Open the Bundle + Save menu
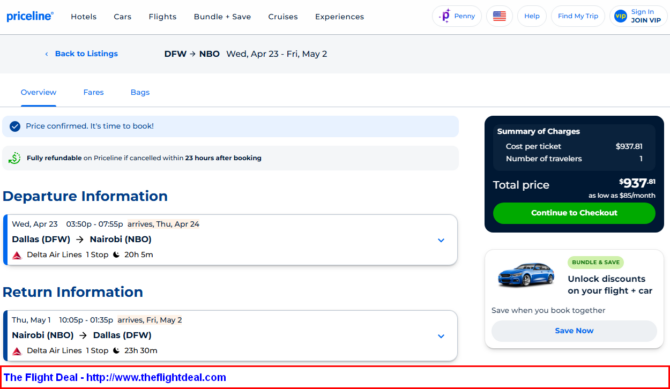The image size is (670, 389). 222,17
